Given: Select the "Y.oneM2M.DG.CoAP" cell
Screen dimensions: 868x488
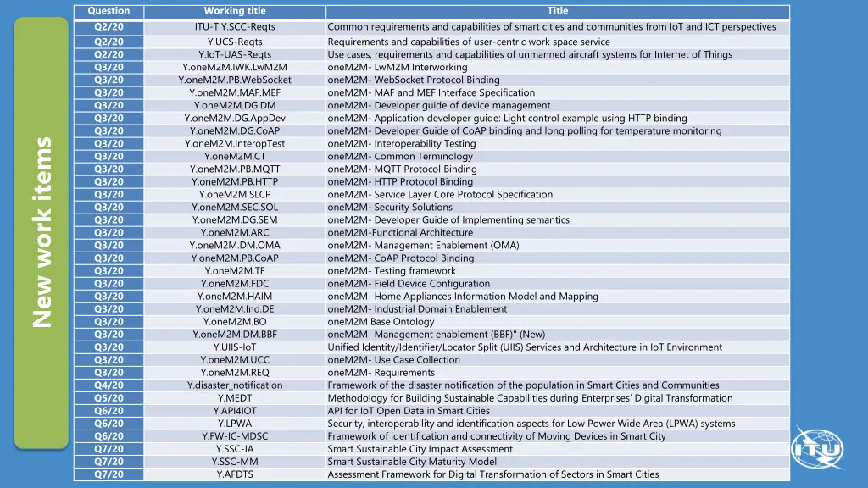Looking at the screenshot, I should (235, 131).
